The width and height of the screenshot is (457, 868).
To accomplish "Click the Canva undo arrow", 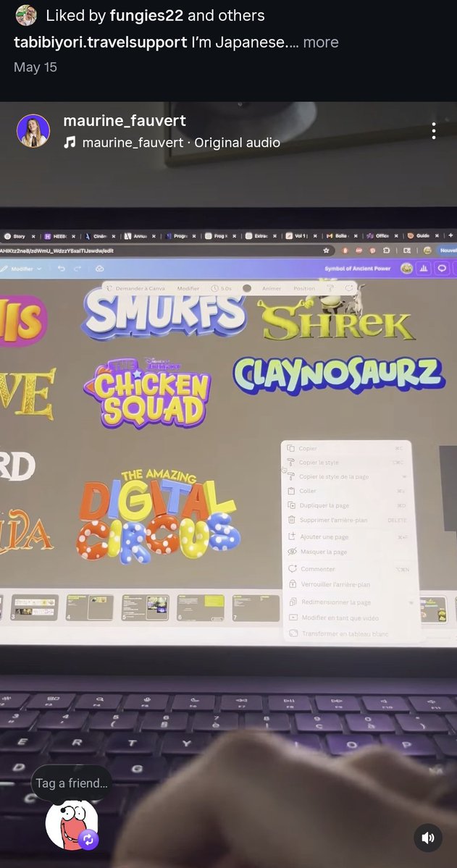I will tap(61, 269).
